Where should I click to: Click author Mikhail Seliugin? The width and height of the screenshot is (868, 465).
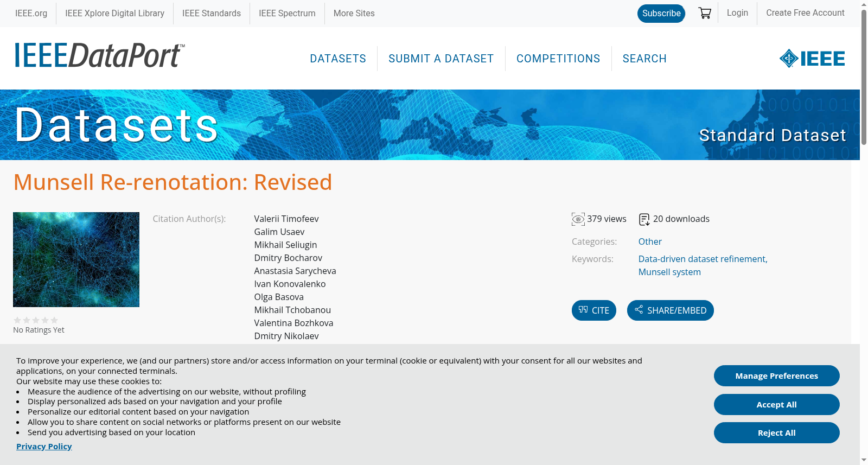pyautogui.click(x=285, y=245)
